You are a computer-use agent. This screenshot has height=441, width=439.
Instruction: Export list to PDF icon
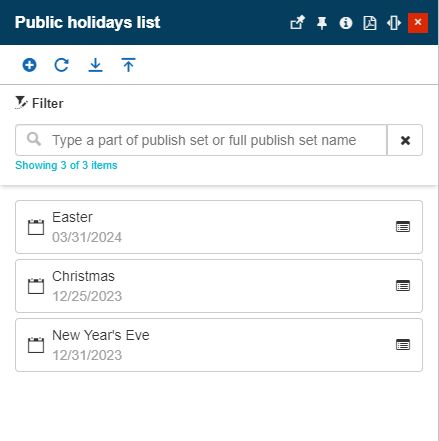click(370, 23)
